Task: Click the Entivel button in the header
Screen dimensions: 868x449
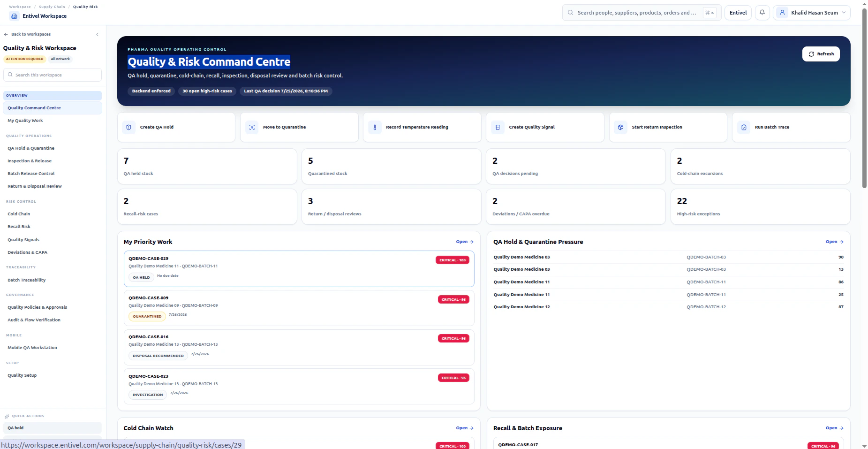Action: point(738,13)
